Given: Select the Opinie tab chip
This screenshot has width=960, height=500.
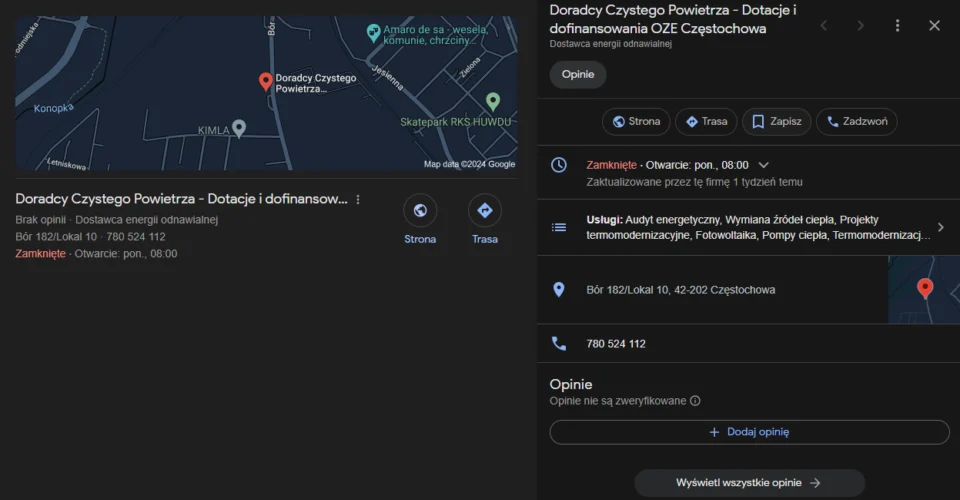Looking at the screenshot, I should (x=578, y=74).
